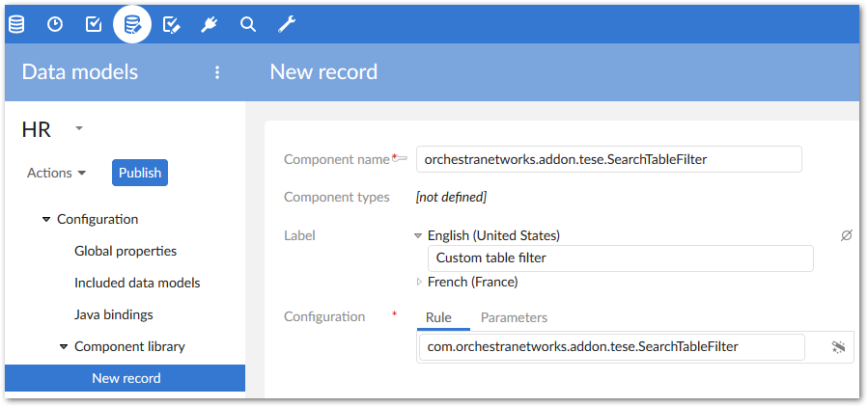Expand the French (France) label
This screenshot has width=868, height=407.
[x=419, y=282]
